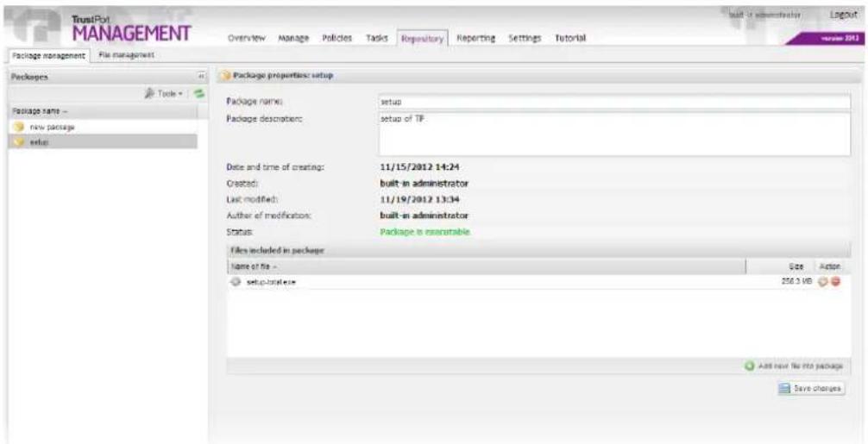
Task: Open the Manage tab
Action: pos(293,38)
